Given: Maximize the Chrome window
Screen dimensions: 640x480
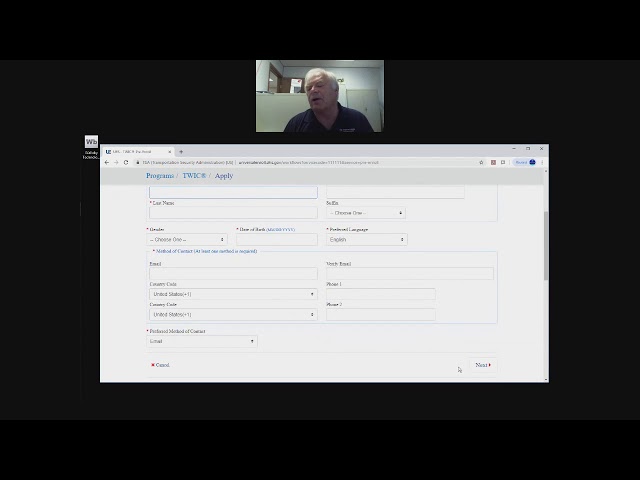Looking at the screenshot, I should (528, 149).
